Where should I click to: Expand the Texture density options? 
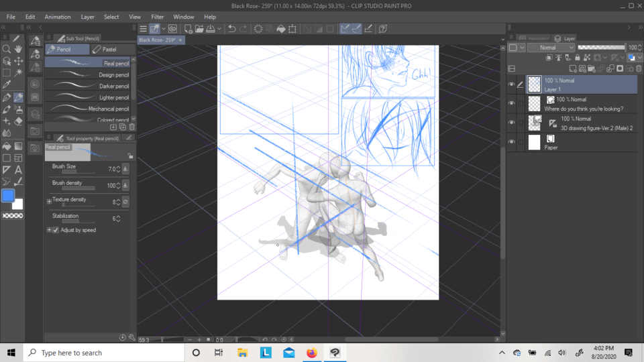coord(49,202)
